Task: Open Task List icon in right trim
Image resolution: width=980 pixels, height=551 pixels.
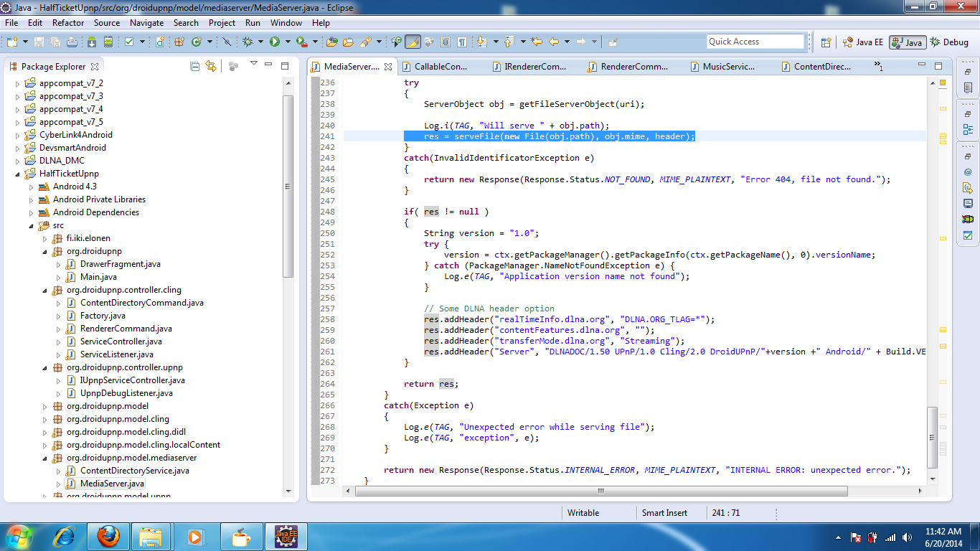Action: 968,88
